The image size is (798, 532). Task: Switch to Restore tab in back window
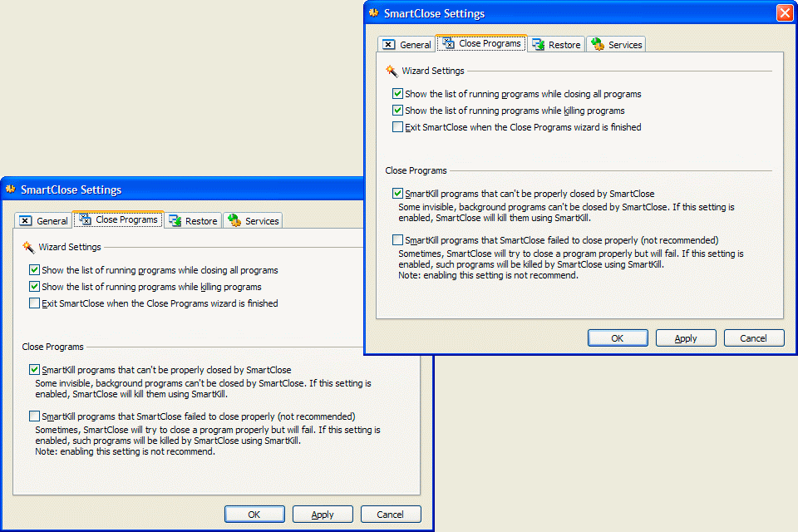[193, 221]
